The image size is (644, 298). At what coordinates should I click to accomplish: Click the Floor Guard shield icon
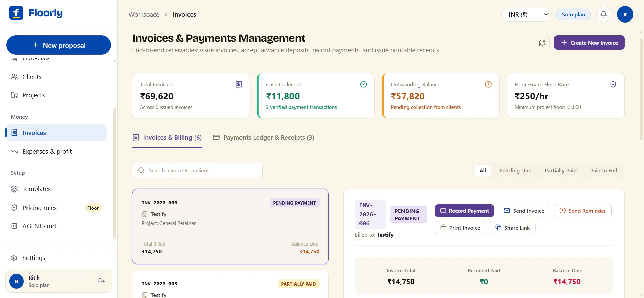(x=613, y=84)
